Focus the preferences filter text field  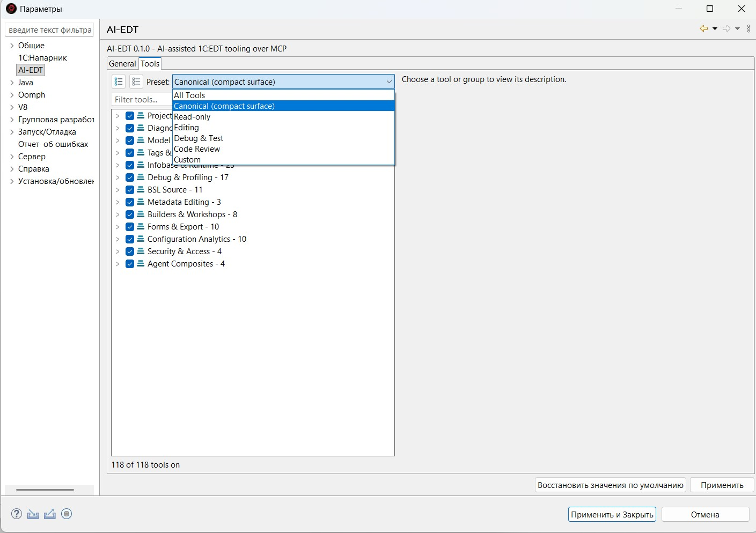(x=50, y=30)
